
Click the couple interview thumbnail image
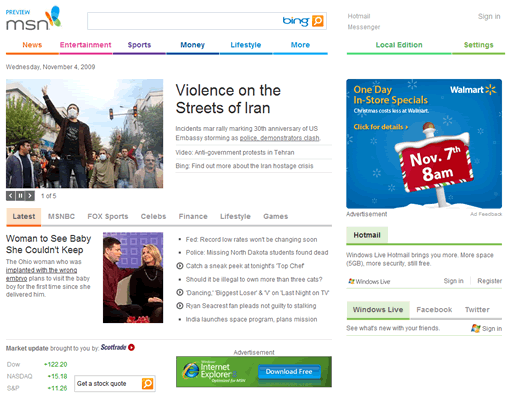133,278
